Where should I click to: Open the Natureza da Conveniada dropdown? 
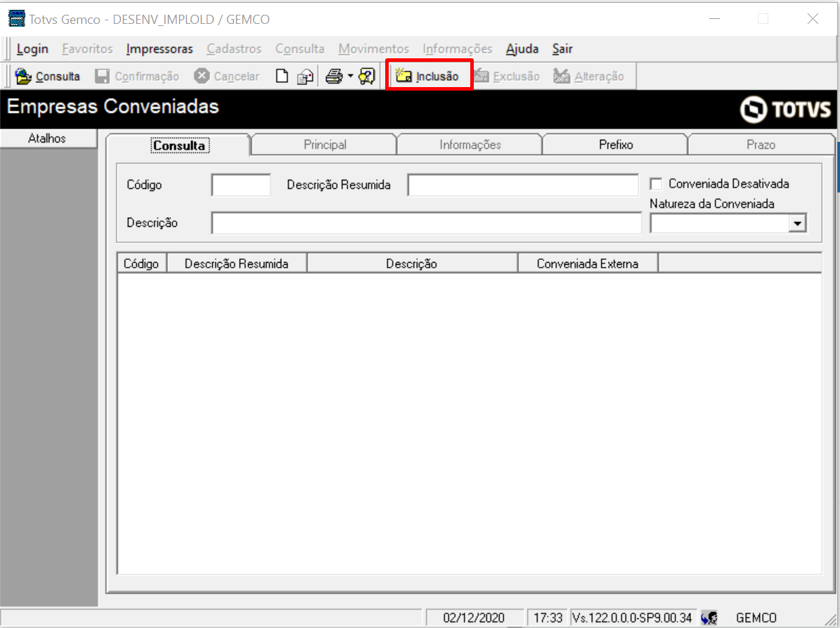pyautogui.click(x=797, y=223)
